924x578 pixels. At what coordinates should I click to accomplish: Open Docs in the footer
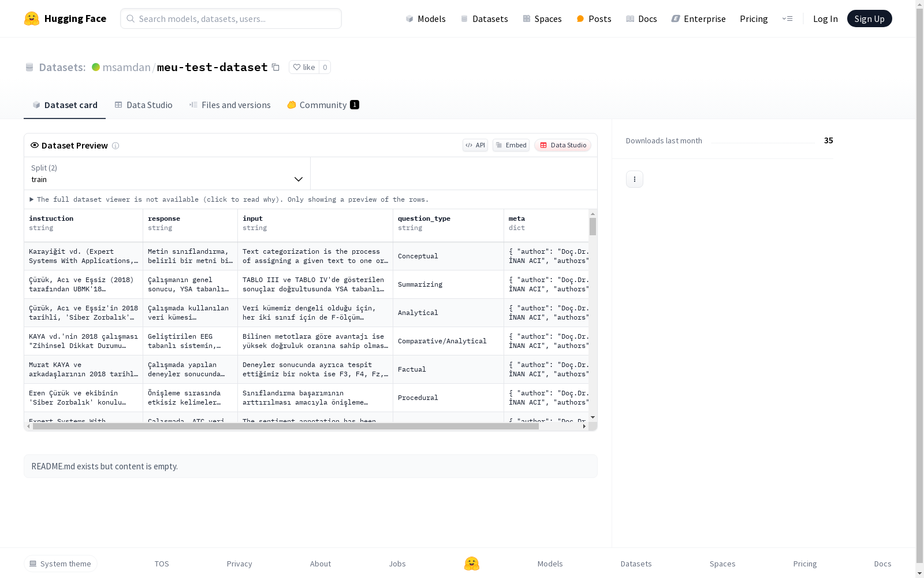[x=882, y=564]
